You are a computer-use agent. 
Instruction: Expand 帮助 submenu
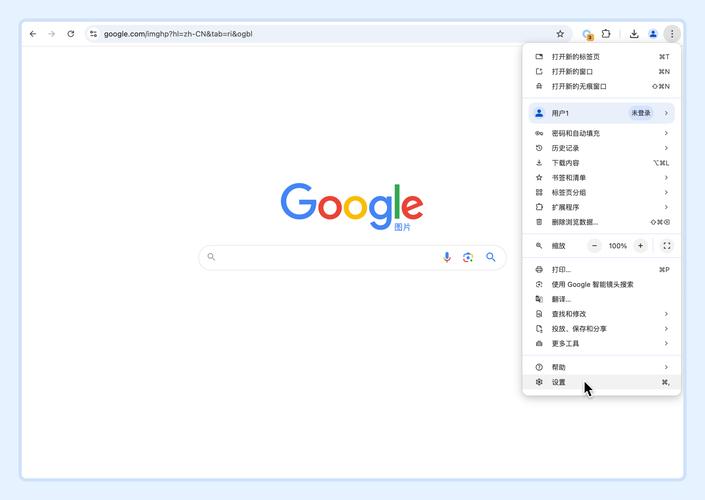pyautogui.click(x=602, y=367)
